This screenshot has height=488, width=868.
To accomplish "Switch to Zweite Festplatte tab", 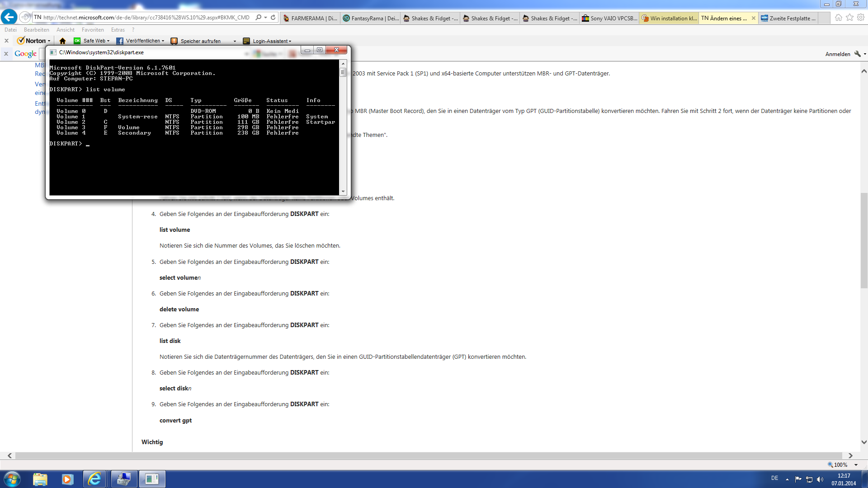I will pyautogui.click(x=788, y=18).
